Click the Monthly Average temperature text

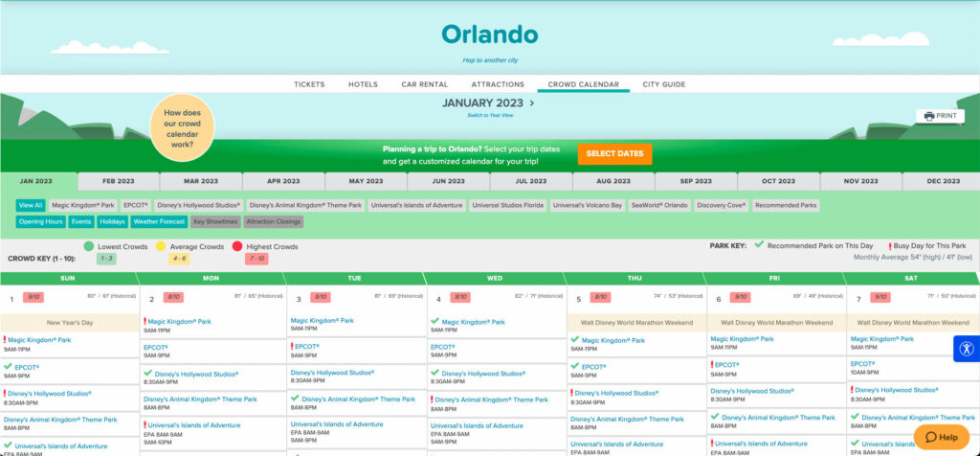coord(913,257)
